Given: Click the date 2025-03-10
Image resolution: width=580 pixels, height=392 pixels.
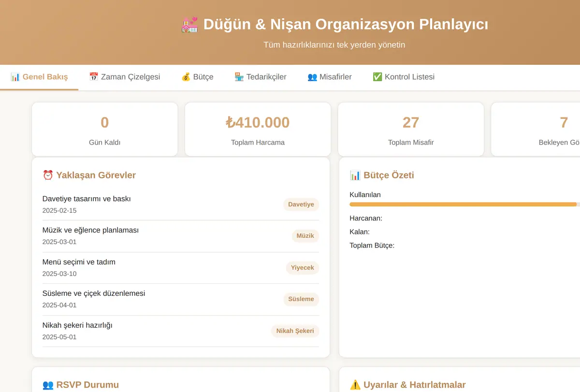Looking at the screenshot, I should (x=59, y=274).
